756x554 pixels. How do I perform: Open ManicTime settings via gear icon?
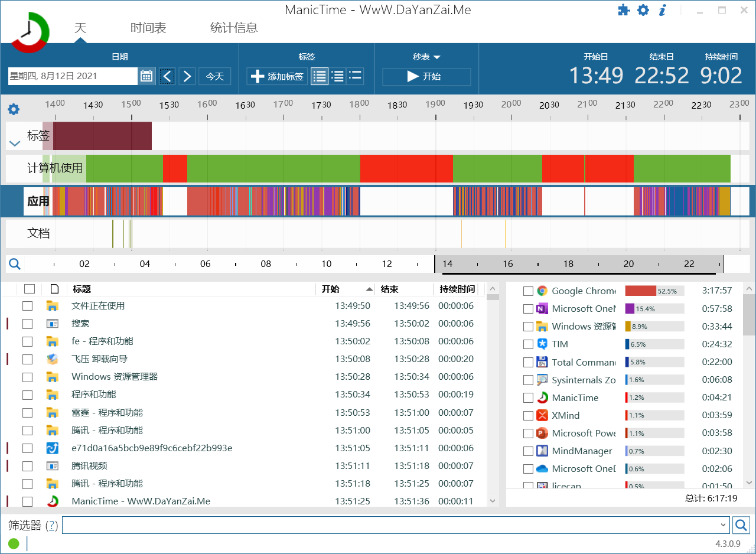pyautogui.click(x=643, y=9)
